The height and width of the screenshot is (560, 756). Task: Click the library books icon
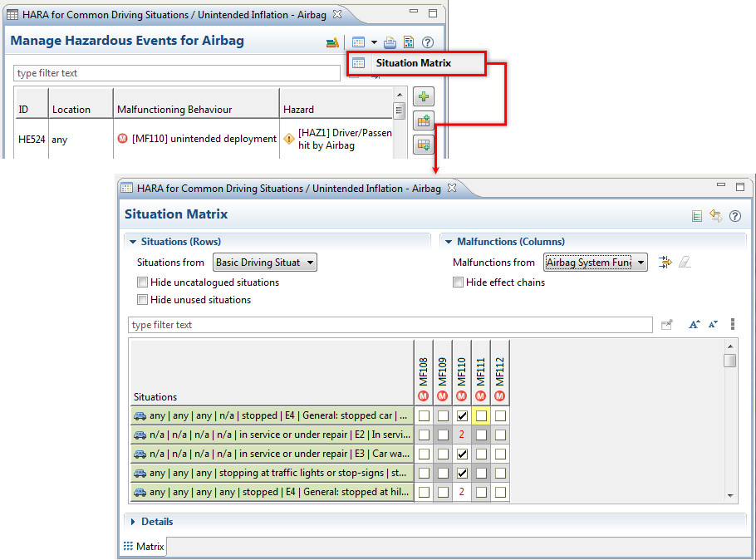pyautogui.click(x=332, y=42)
